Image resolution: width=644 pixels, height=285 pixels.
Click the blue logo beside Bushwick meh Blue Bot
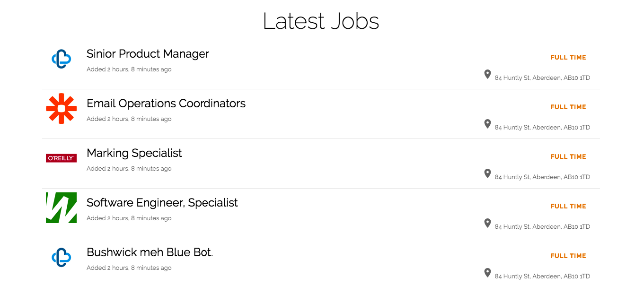click(61, 258)
